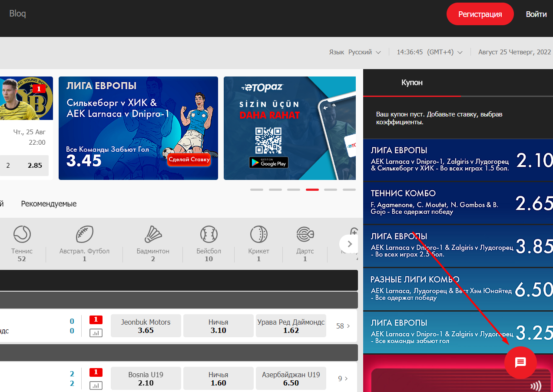Select the active red carousel indicator

click(x=312, y=189)
